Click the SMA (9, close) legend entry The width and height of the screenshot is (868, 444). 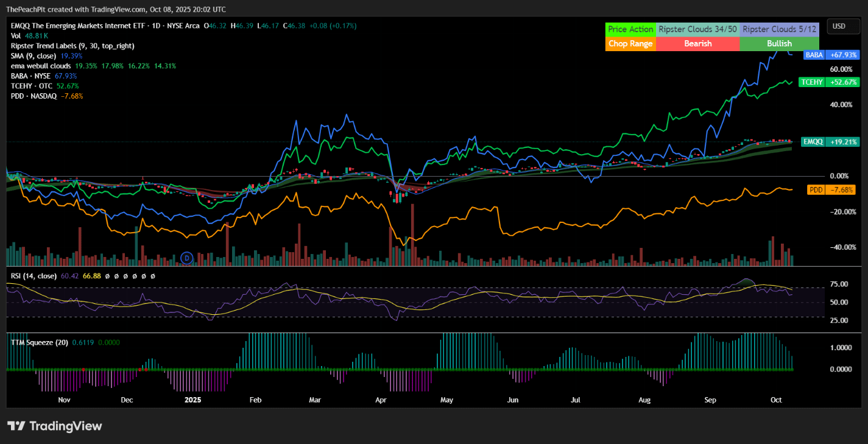[34, 55]
